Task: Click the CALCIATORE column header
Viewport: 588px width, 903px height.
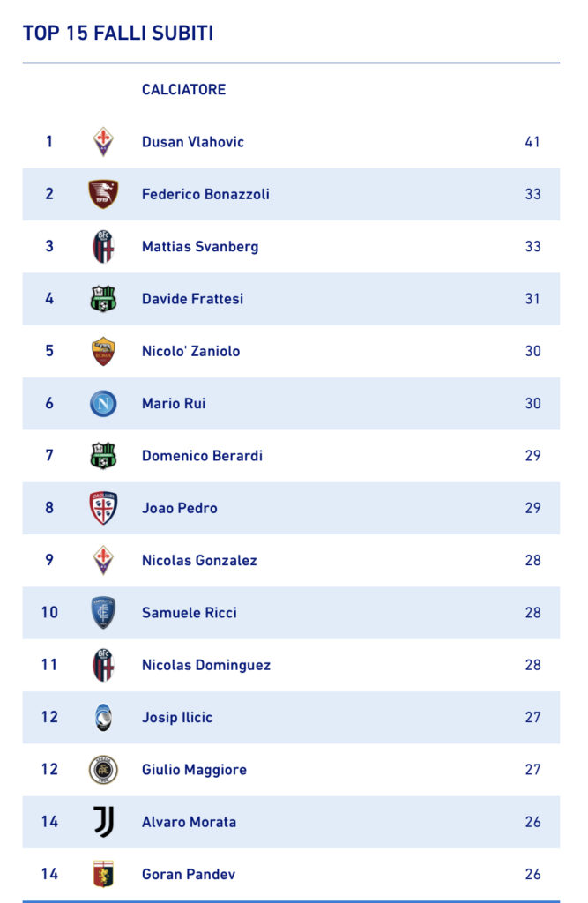Action: point(183,90)
